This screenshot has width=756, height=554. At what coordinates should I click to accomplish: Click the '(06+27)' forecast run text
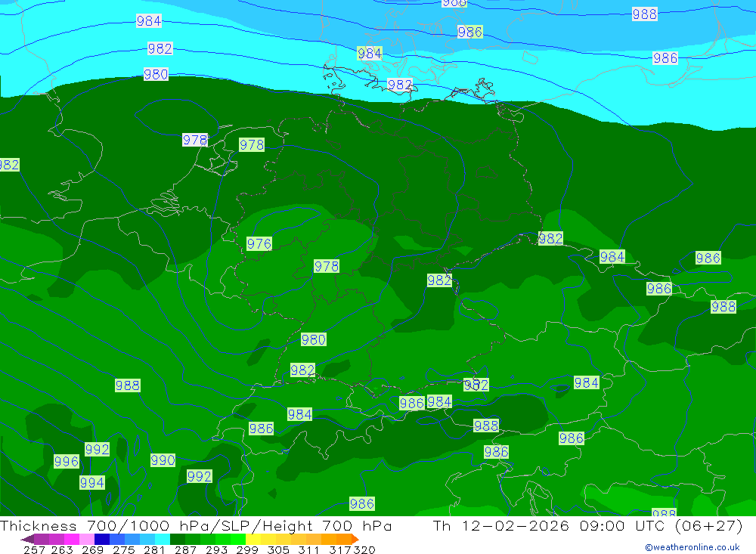coord(709,525)
